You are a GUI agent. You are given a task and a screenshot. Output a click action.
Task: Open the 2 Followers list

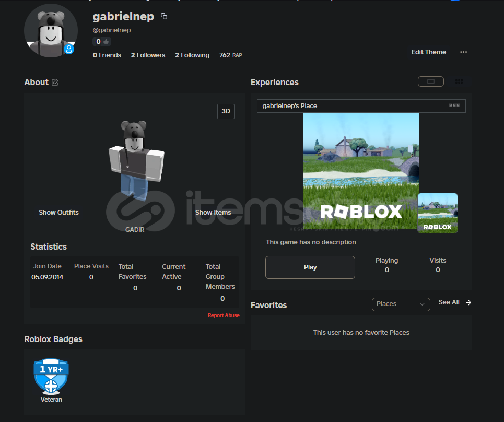148,55
